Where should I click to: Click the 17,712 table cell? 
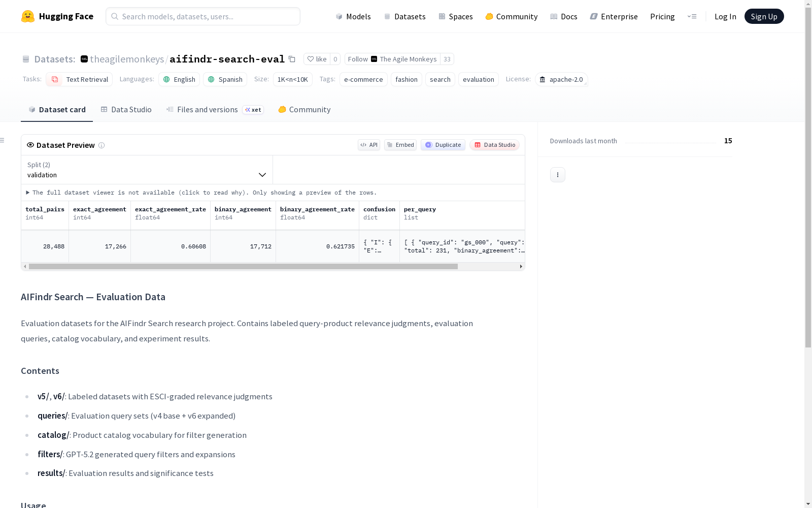click(243, 246)
